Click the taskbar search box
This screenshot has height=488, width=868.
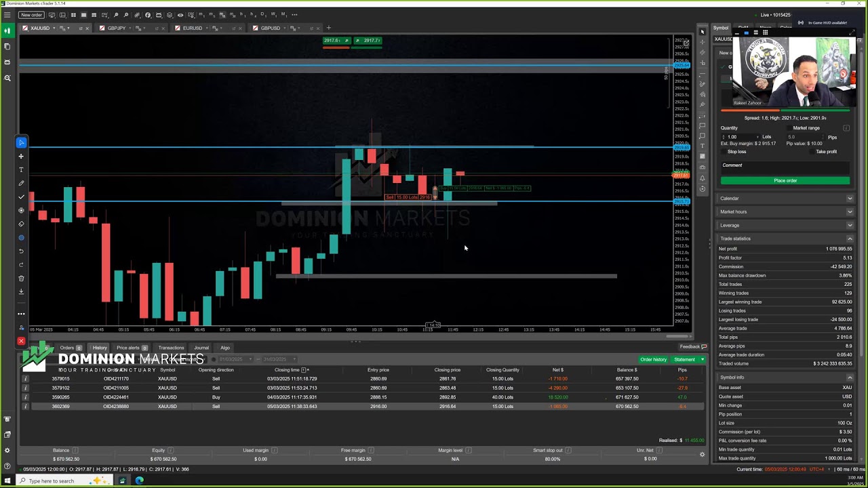pyautogui.click(x=64, y=481)
